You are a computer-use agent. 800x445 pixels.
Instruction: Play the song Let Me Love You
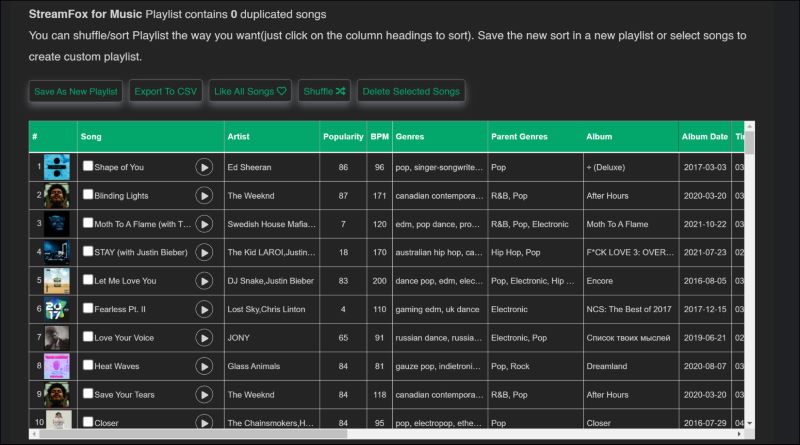[204, 281]
